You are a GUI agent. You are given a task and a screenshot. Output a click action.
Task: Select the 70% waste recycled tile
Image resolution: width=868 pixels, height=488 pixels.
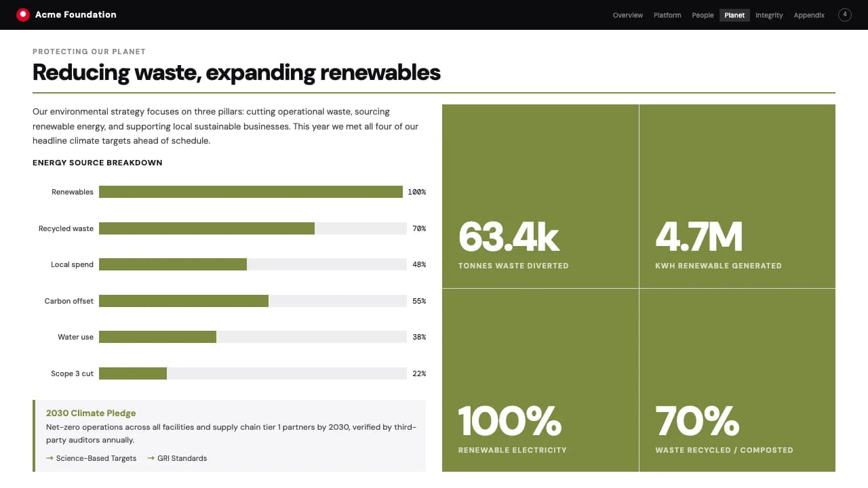(x=737, y=380)
